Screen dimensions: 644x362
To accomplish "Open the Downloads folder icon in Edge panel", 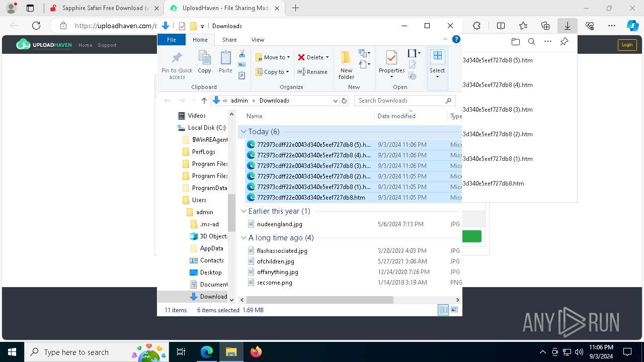I will [515, 42].
